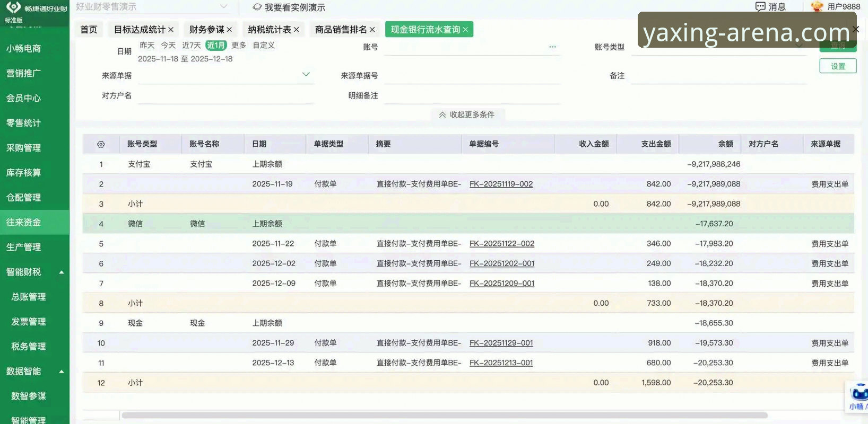Click the date range 2025-11-18 至 2025-12-18
Screen dimensions: 868x424
tap(185, 59)
